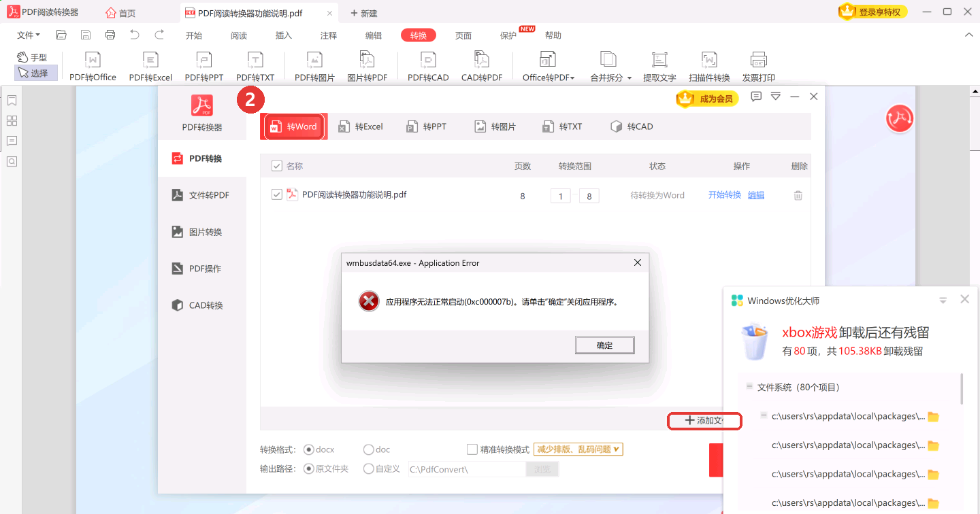Click the print icon in quick toolbar
This screenshot has width=980, height=514.
point(110,35)
